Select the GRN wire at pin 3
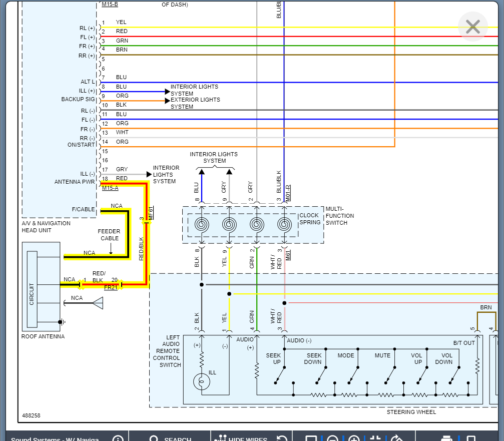This screenshot has width=504, height=441. (300, 46)
